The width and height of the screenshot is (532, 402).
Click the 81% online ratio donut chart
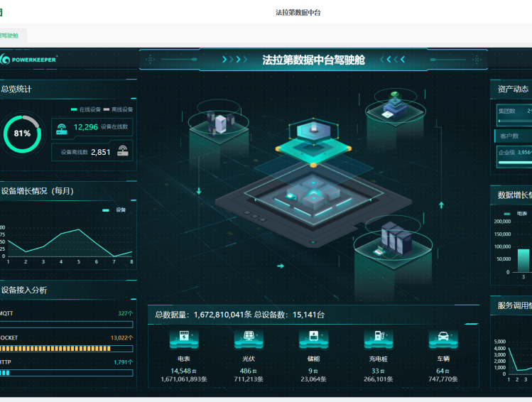click(22, 133)
